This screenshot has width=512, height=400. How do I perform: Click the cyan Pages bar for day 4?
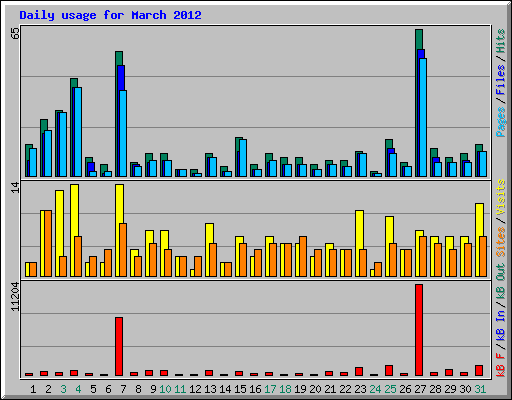point(78,132)
